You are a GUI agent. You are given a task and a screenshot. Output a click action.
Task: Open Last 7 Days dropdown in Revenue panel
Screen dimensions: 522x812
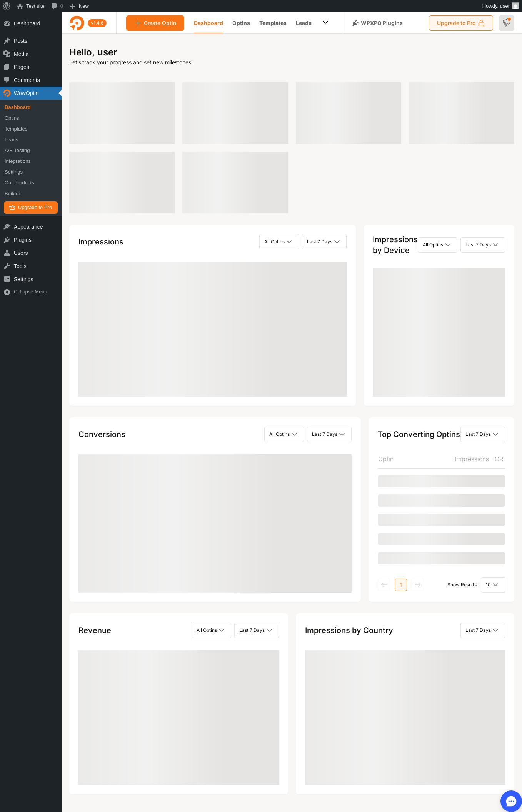pyautogui.click(x=257, y=630)
